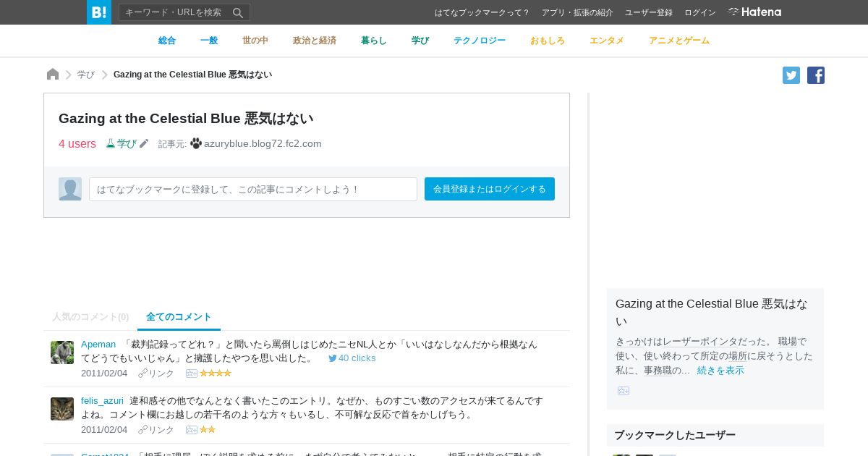Viewport: 868px width, 456px height.
Task: Click the pencil edit category icon
Action: pos(144,143)
